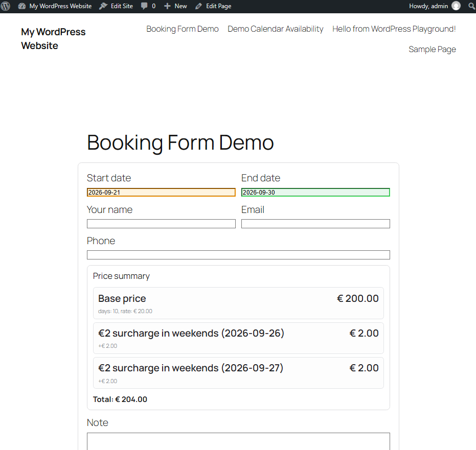The width and height of the screenshot is (476, 450).
Task: Open the dashboard gauge icon for My WordPress Website
Action: pyautogui.click(x=22, y=6)
